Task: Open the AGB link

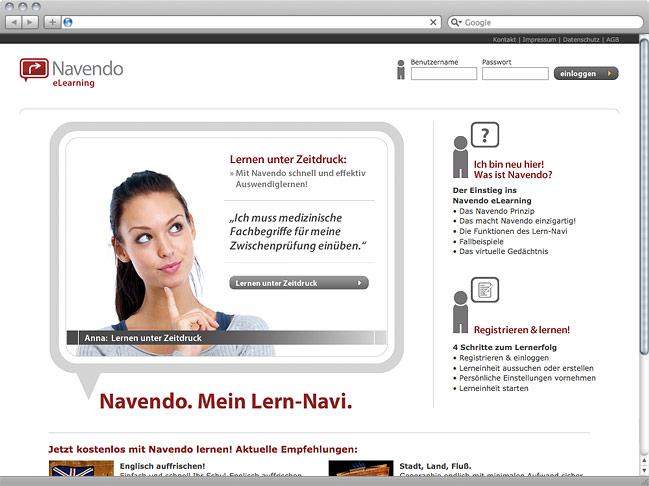Action: [613, 39]
